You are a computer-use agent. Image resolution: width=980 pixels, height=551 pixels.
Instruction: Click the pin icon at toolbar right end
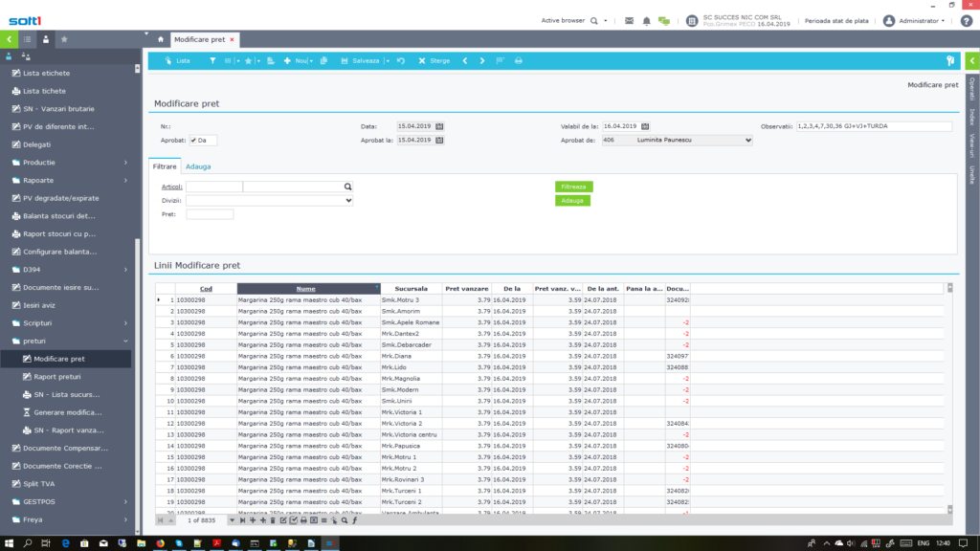click(x=950, y=60)
